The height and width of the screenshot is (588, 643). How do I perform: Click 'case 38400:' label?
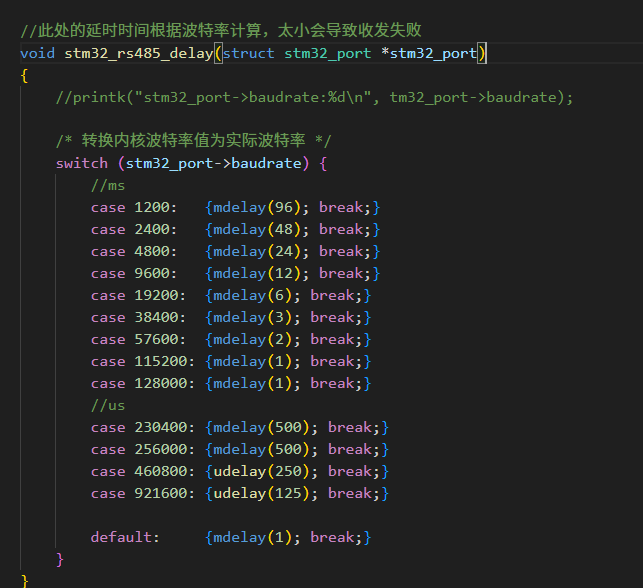[x=138, y=317]
